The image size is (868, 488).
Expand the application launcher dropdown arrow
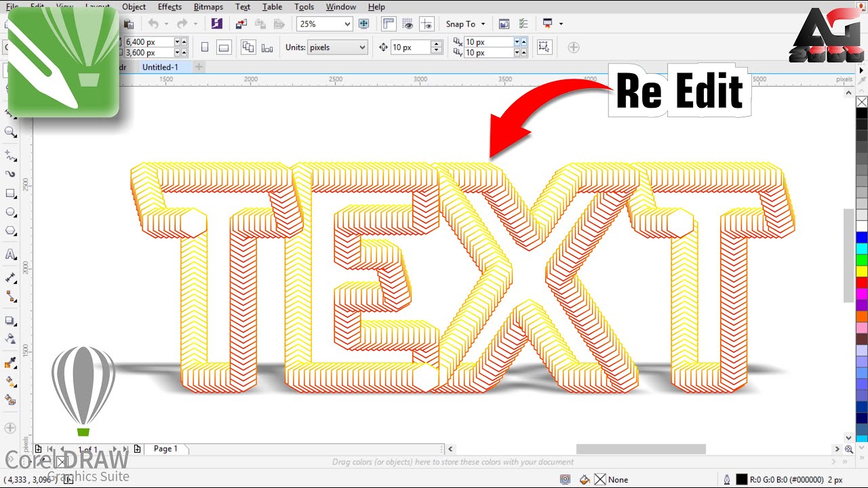[x=561, y=24]
